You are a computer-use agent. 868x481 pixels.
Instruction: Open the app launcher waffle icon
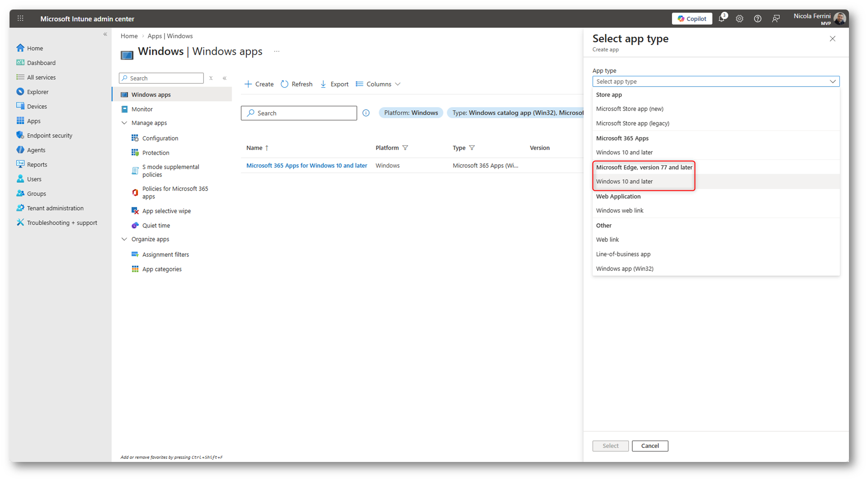(x=20, y=19)
